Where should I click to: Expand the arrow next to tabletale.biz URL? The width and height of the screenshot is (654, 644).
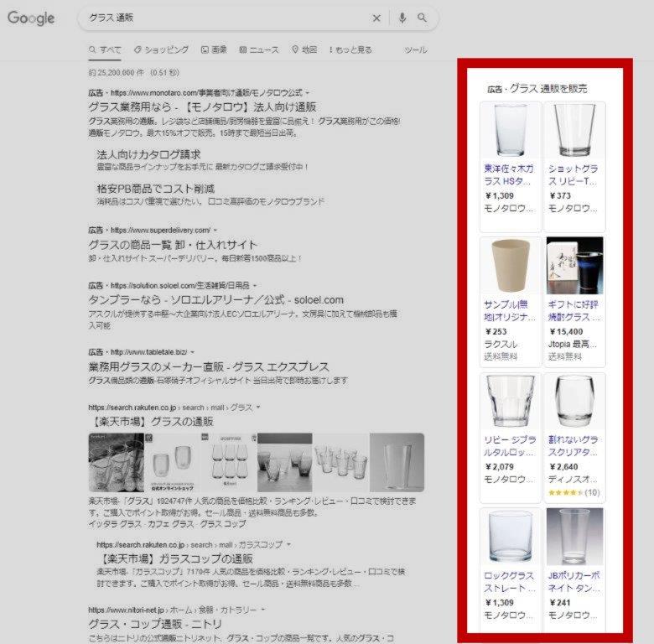tap(192, 352)
